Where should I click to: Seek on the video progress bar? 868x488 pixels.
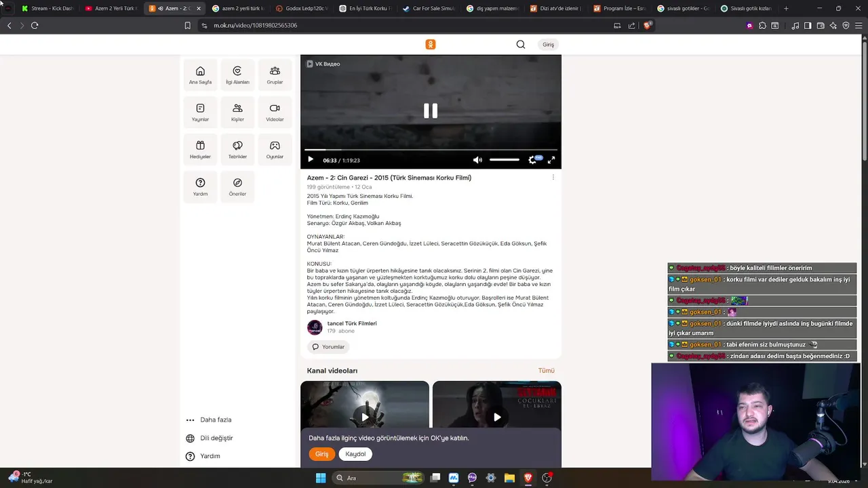pos(431,149)
